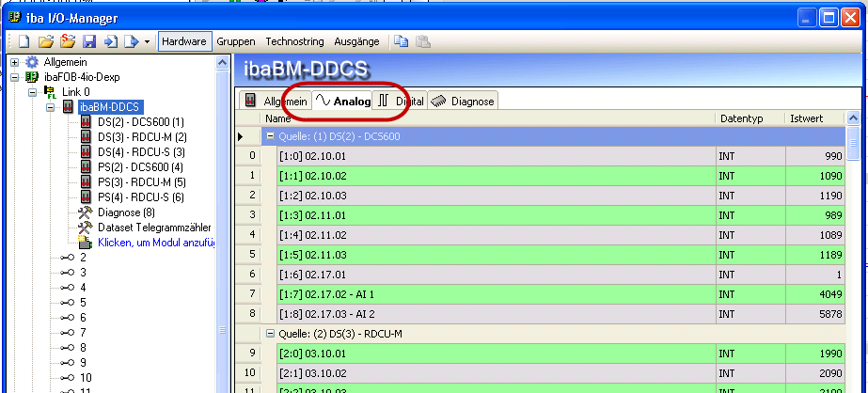Click the Link 0 flag icon
Image resolution: width=868 pixels, height=393 pixels.
[51, 92]
